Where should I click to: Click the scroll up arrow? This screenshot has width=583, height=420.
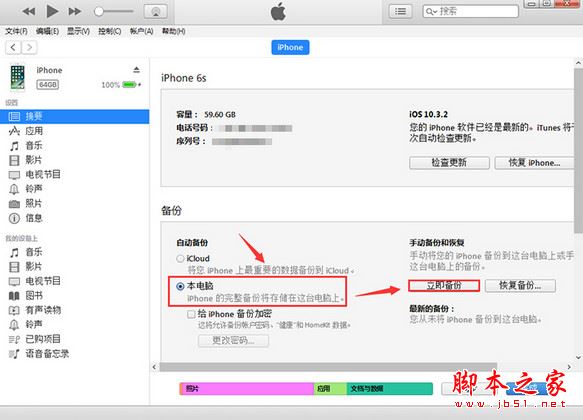(x=579, y=63)
